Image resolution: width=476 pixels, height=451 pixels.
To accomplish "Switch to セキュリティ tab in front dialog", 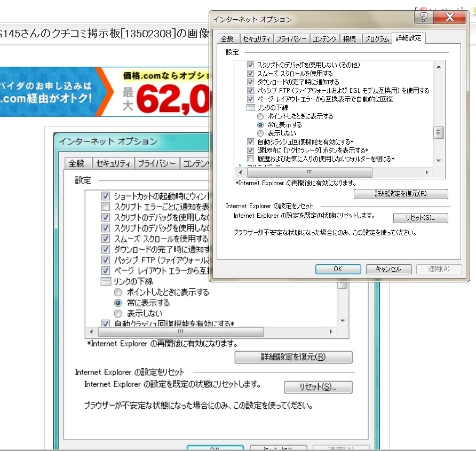I will coord(257,39).
